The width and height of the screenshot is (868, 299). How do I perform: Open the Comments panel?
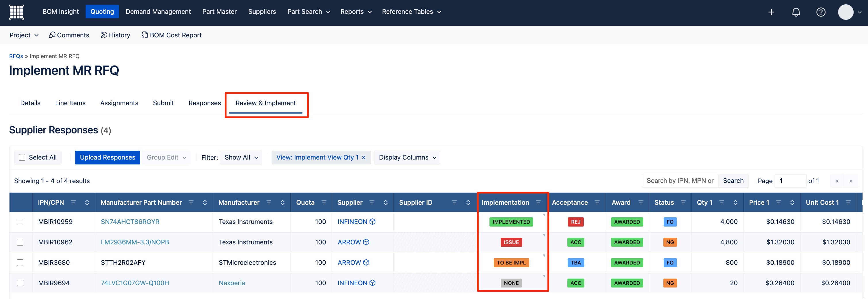[69, 35]
